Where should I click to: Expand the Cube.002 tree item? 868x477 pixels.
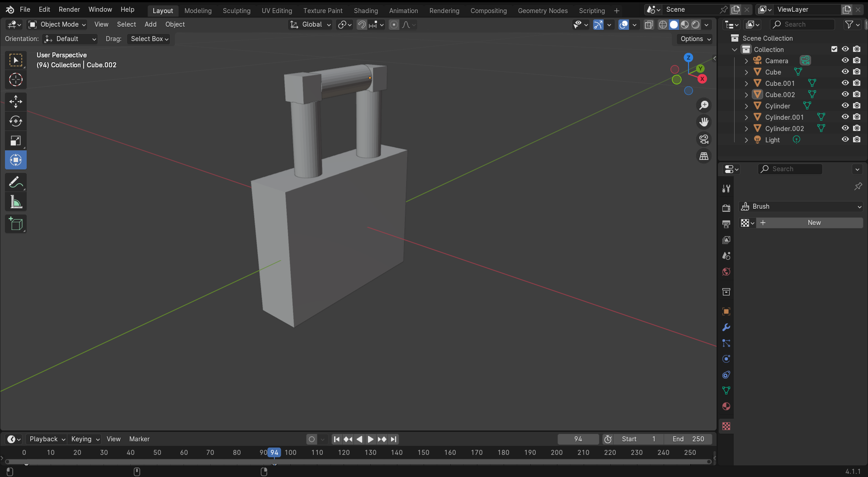click(x=746, y=95)
